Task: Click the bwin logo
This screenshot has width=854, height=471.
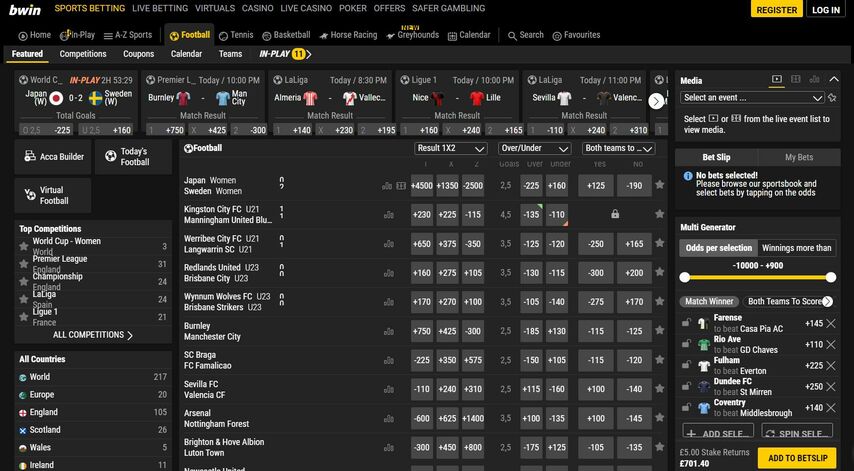Action: pyautogui.click(x=25, y=9)
